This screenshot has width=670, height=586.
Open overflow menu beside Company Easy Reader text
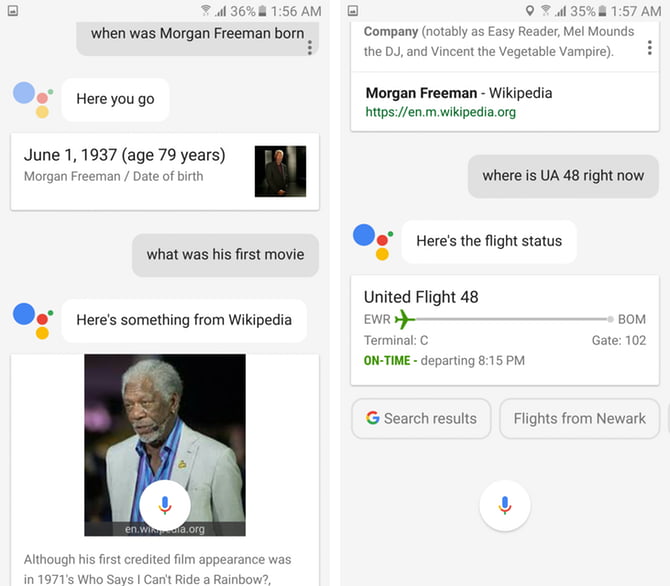tap(649, 47)
